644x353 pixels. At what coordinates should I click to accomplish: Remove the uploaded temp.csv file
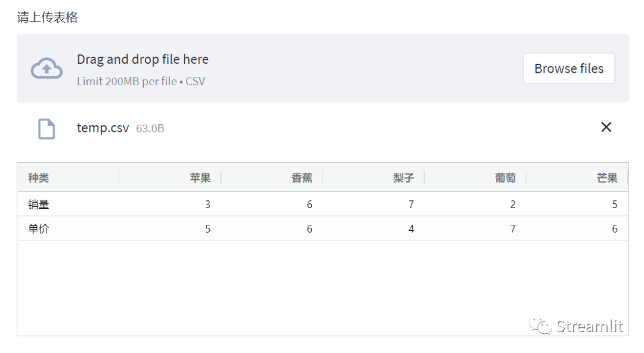pos(606,127)
